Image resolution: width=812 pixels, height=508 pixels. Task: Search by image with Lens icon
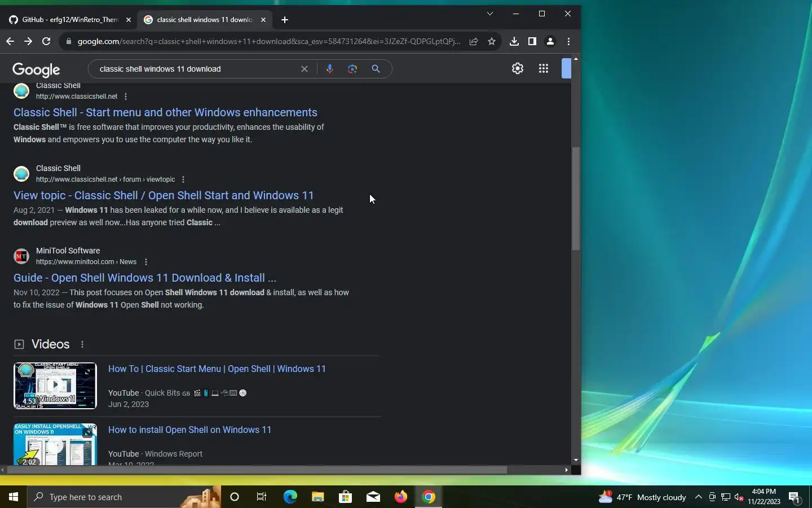click(x=352, y=69)
